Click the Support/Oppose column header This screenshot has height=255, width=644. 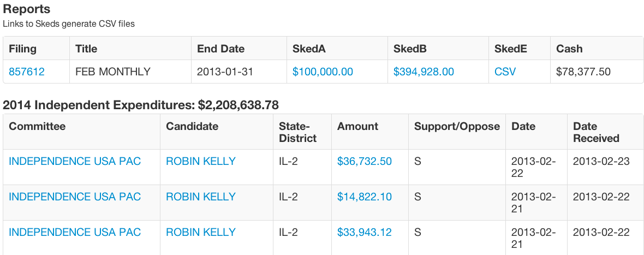[x=457, y=126]
